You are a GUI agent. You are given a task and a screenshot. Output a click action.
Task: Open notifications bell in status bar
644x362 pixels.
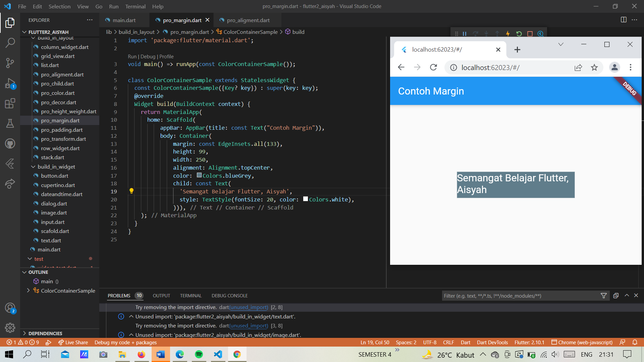[635, 342]
